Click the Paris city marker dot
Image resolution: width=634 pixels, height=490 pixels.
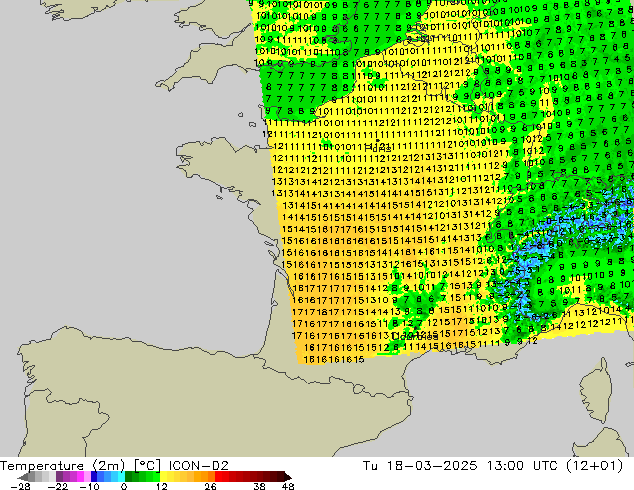[x=377, y=141]
